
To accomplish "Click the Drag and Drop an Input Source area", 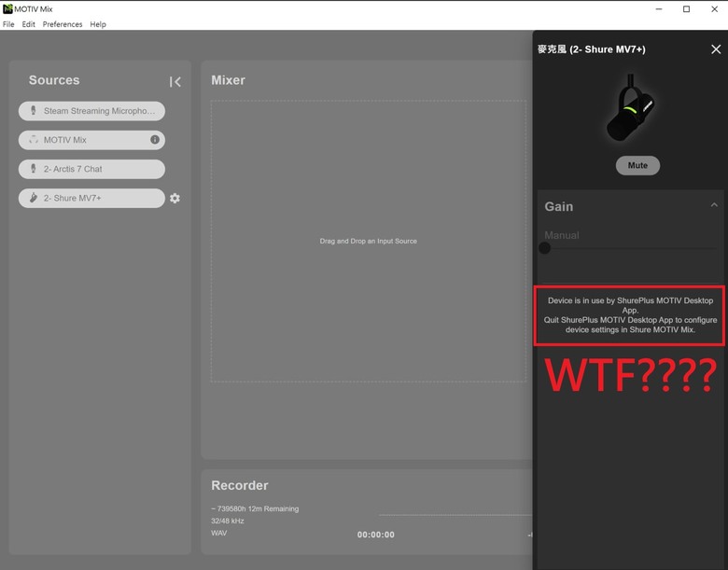I will [x=368, y=241].
